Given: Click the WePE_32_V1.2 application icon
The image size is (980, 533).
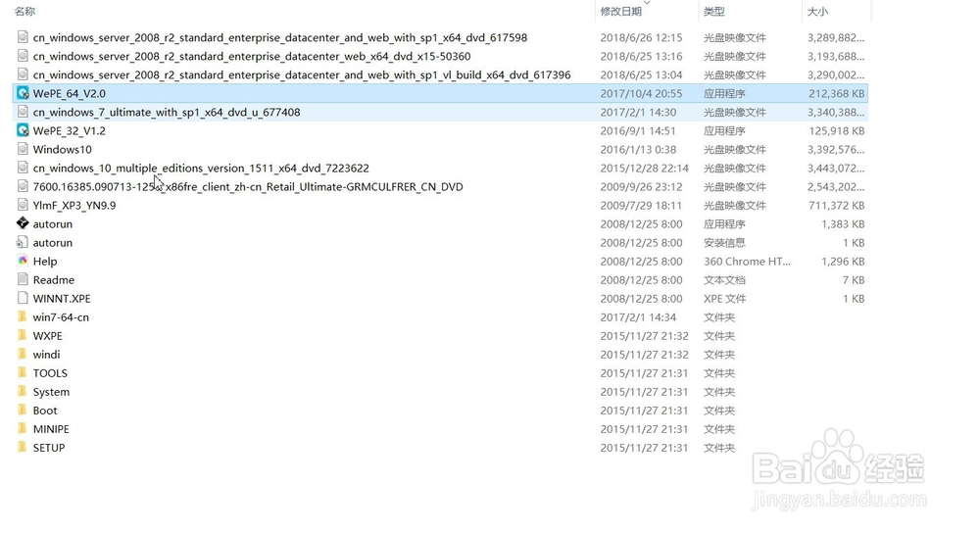Looking at the screenshot, I should (23, 130).
